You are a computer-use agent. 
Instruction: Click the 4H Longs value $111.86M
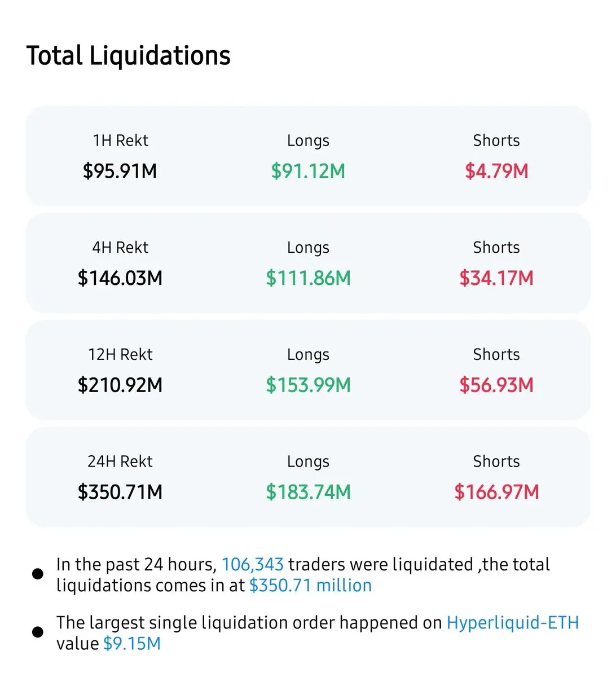[308, 278]
